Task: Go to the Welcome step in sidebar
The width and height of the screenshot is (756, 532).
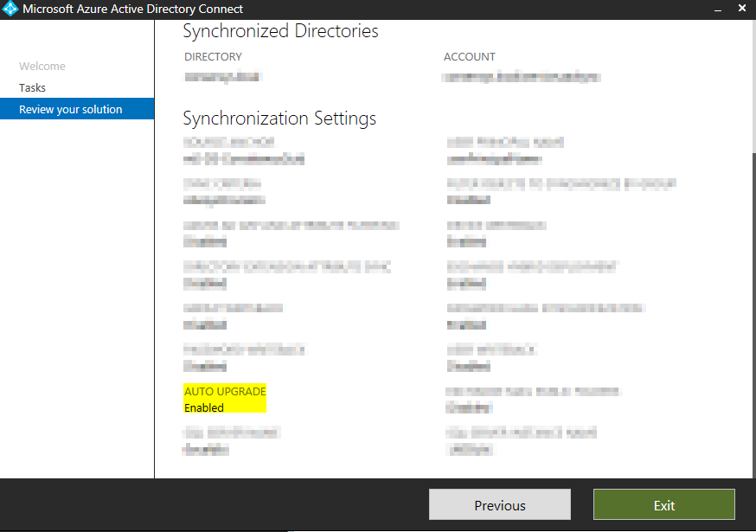Action: pos(42,66)
